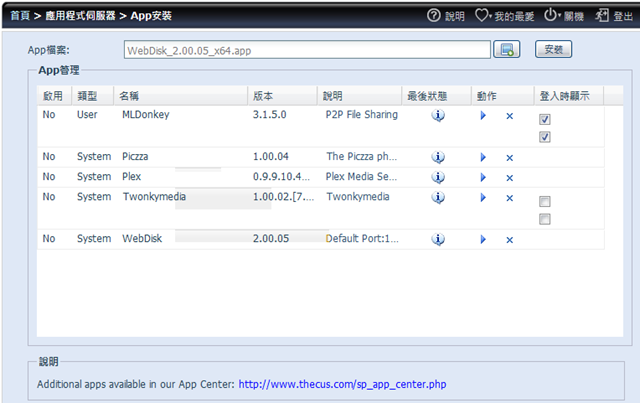640x403 pixels.
Task: Start the Plex app with play arrow
Action: (x=483, y=177)
